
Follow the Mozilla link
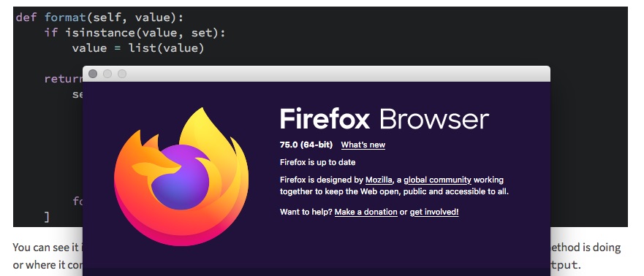[379, 180]
